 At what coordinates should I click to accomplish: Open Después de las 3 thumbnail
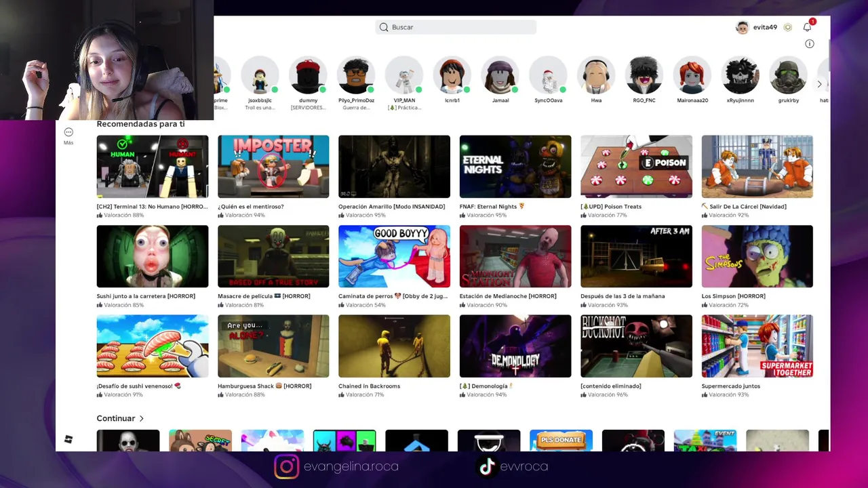click(x=636, y=256)
